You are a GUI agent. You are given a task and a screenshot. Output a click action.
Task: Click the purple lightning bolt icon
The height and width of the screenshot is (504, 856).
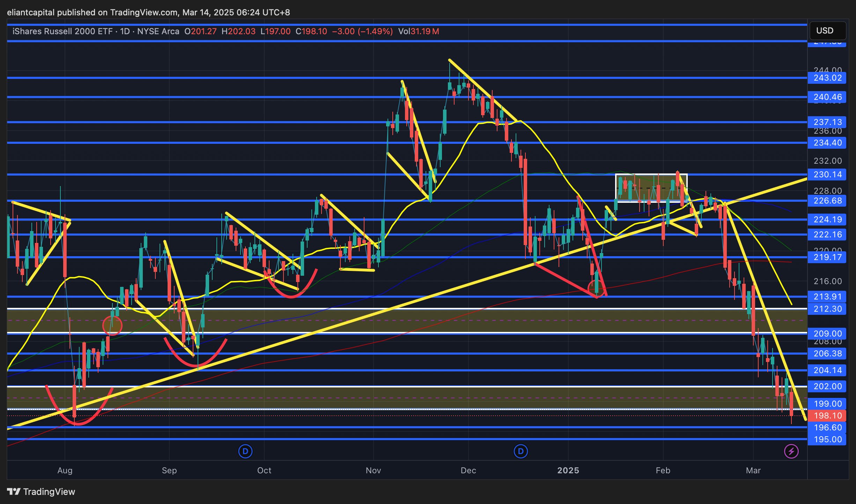791,451
